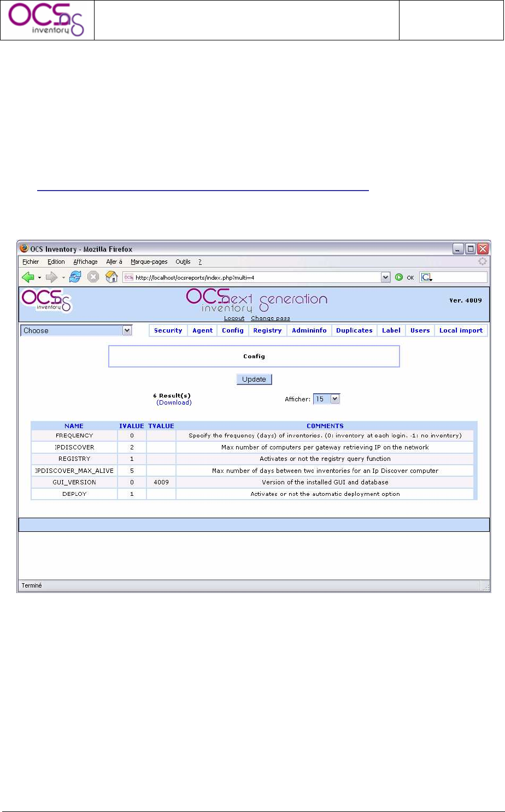Image resolution: width=505 pixels, height=812 pixels.
Task: Open the Aller à menu
Action: tap(114, 262)
